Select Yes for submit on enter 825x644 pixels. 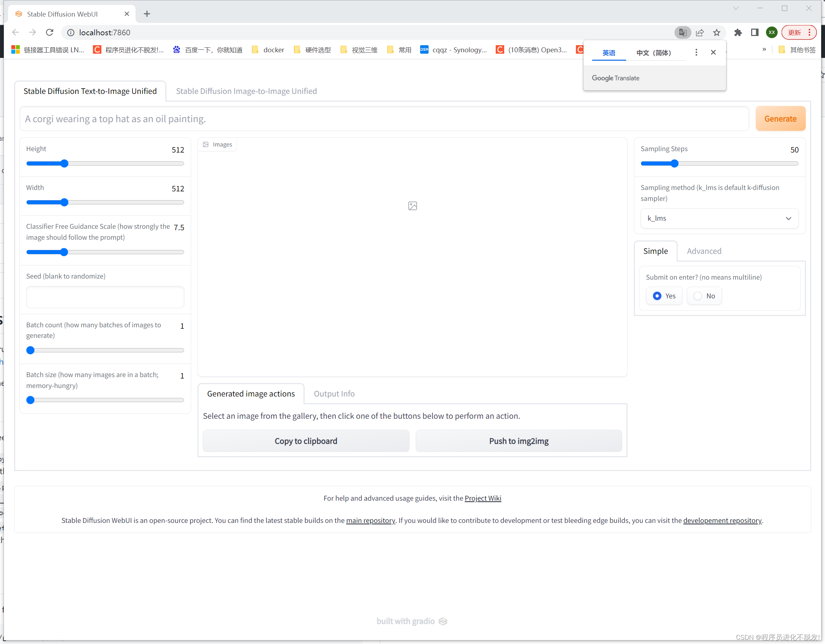tap(657, 296)
